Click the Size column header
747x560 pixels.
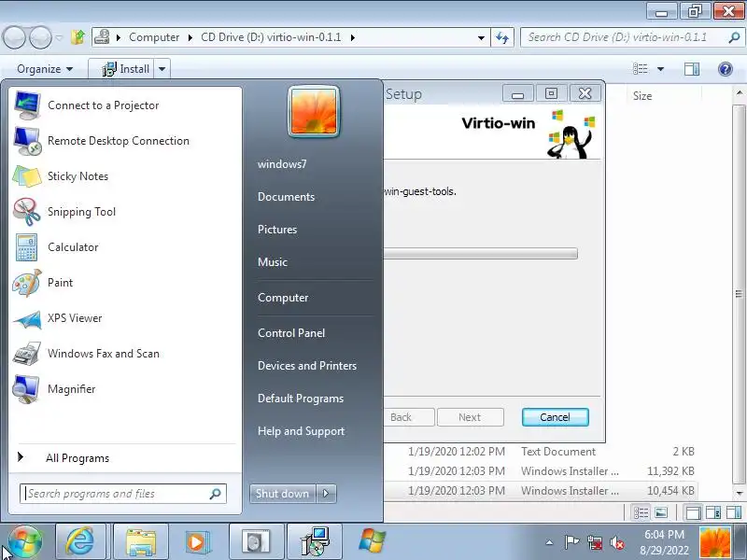(x=642, y=96)
